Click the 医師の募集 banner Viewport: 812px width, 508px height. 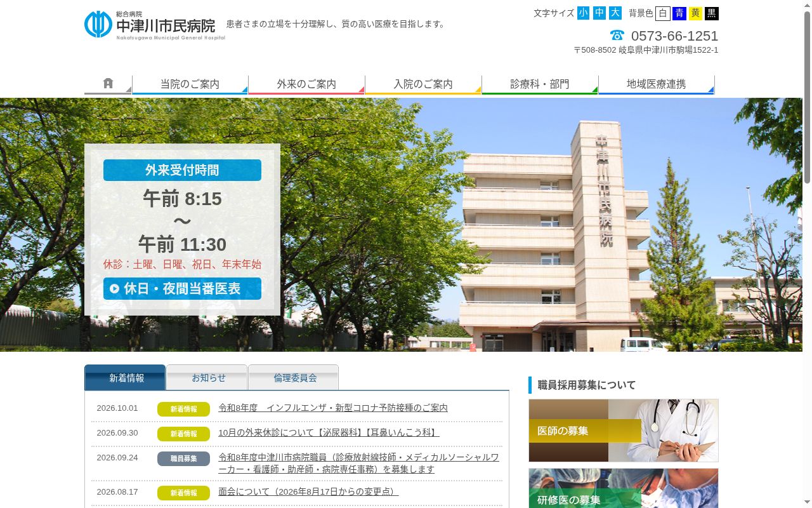[x=623, y=431]
